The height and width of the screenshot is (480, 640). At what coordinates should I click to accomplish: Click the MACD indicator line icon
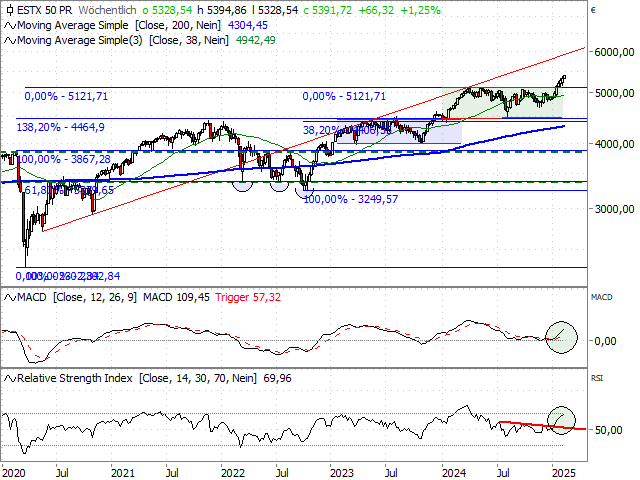[x=10, y=298]
